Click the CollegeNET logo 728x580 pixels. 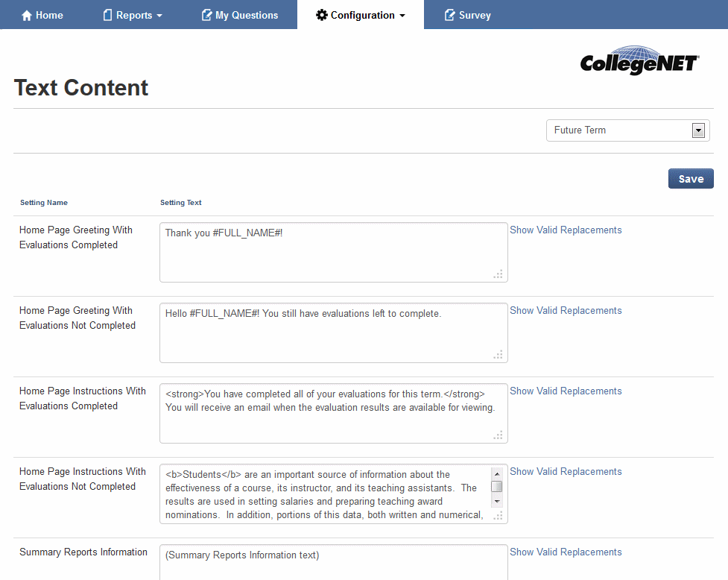(639, 60)
